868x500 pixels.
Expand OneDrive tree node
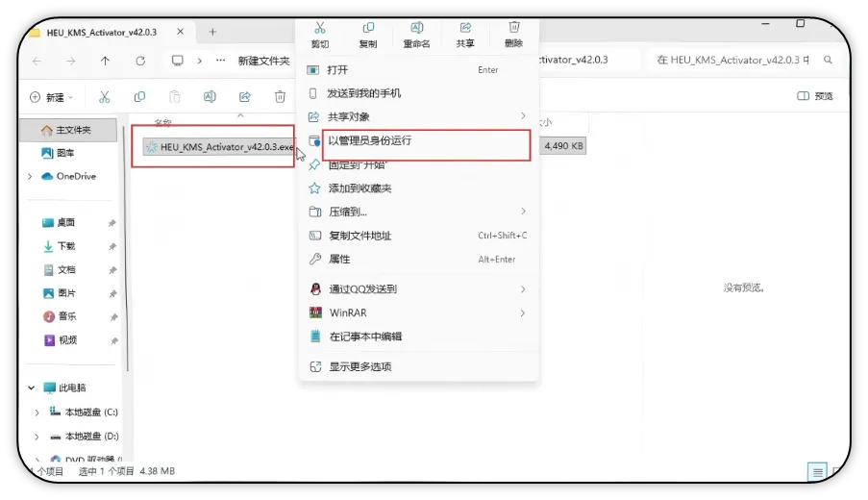tap(30, 177)
